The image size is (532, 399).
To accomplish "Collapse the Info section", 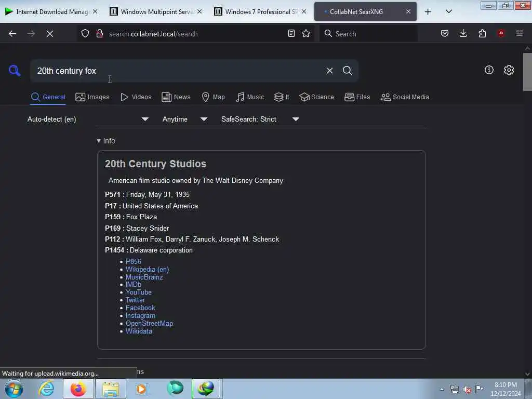I will pyautogui.click(x=106, y=141).
